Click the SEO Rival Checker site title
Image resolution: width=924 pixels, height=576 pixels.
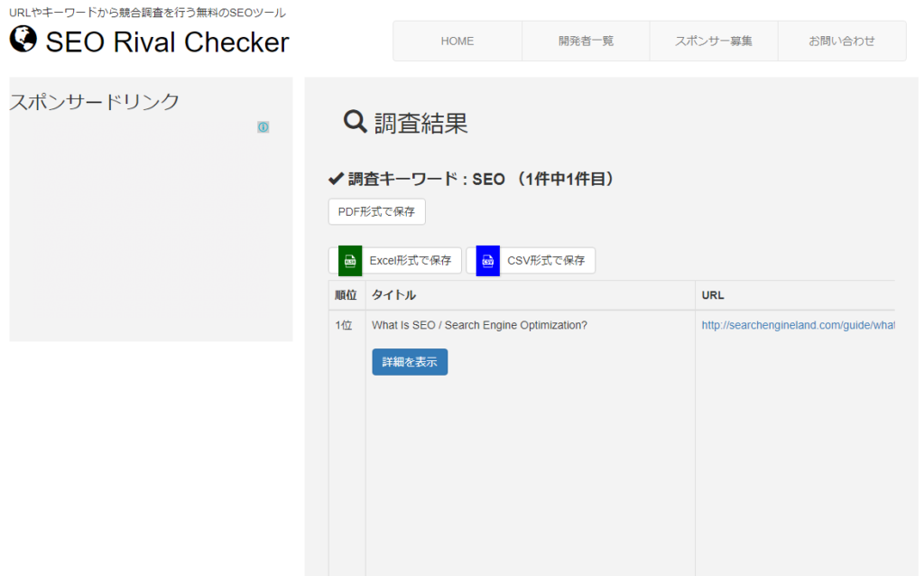[x=167, y=42]
